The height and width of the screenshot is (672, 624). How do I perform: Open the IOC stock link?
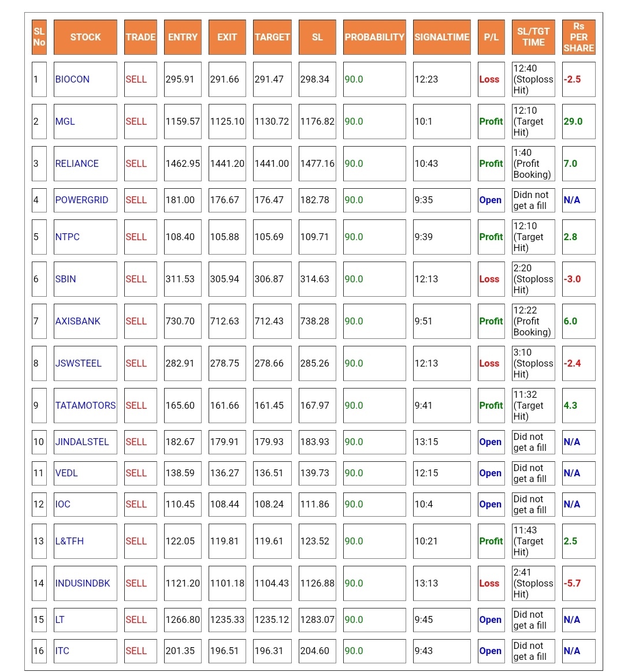coord(62,504)
